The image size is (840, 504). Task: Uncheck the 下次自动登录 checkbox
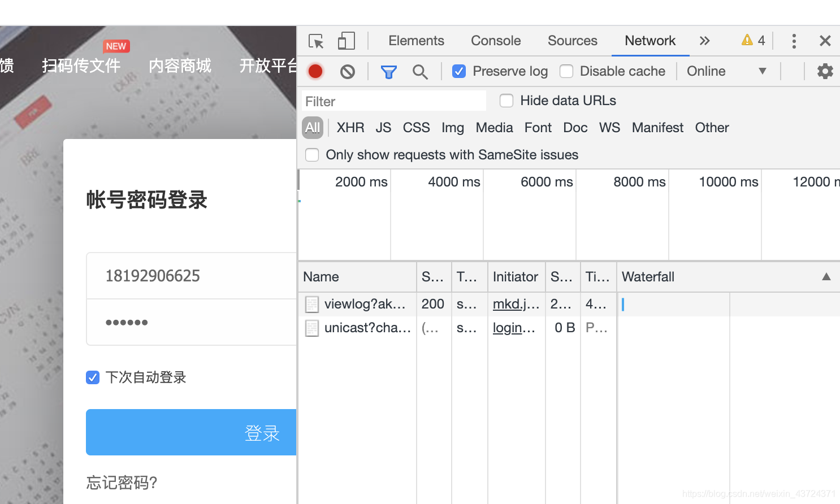tap(93, 377)
